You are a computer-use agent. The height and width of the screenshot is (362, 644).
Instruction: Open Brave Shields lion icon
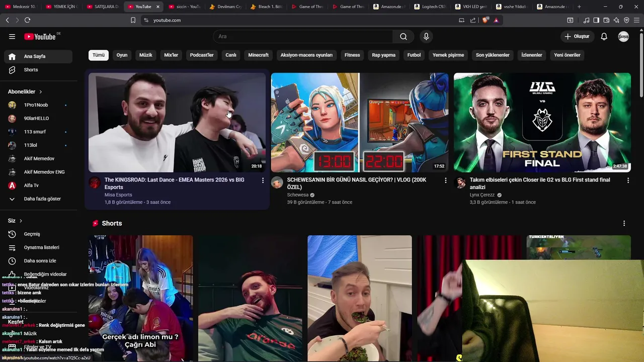click(x=485, y=20)
